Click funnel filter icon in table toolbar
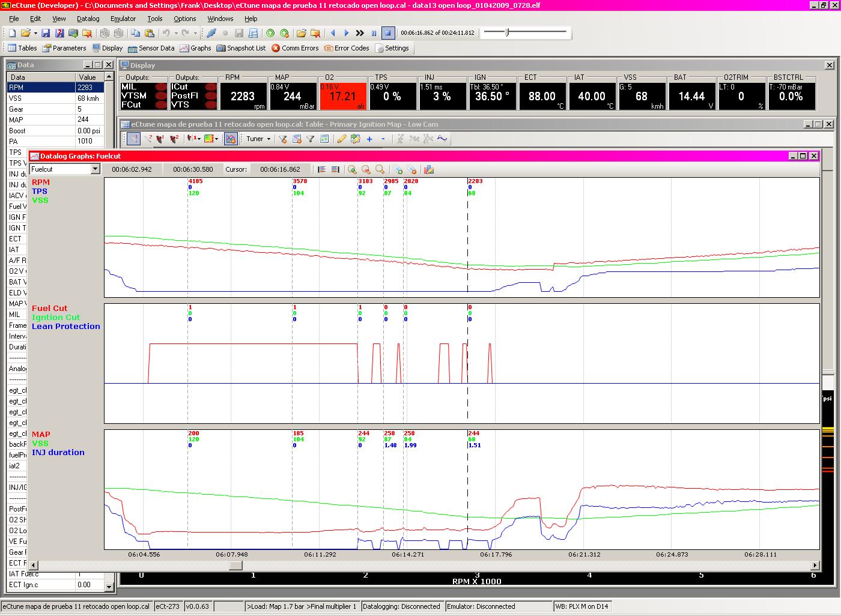The image size is (841, 616). 310,139
